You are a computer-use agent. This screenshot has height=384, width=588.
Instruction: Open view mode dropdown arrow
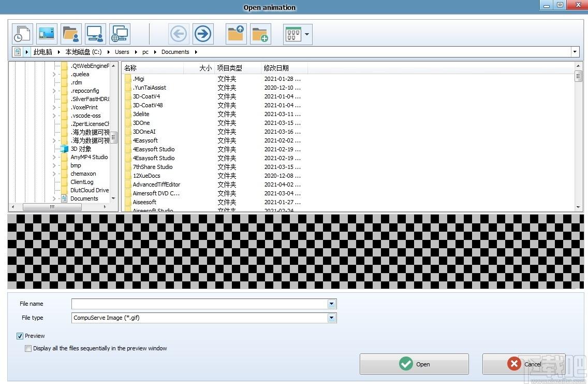click(307, 34)
